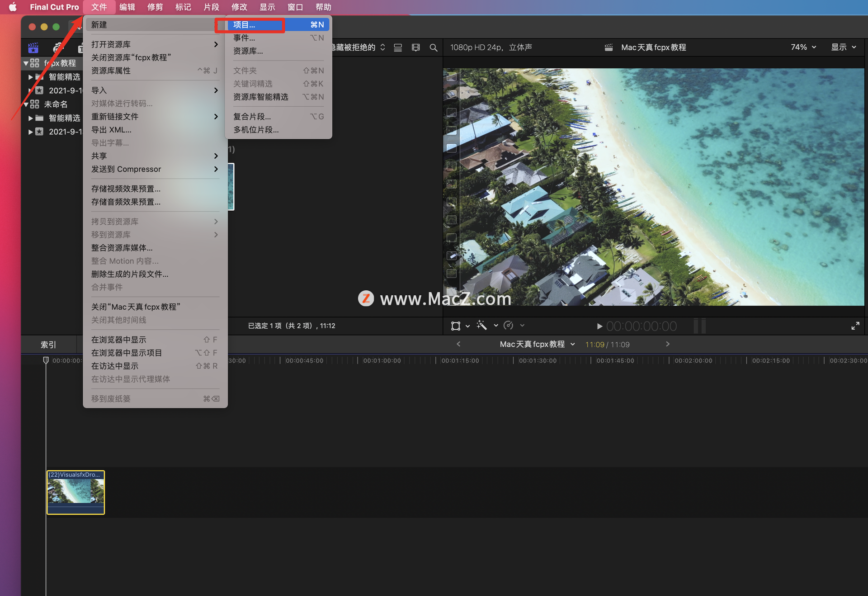Choose 复合片段… menu entry

tap(278, 116)
